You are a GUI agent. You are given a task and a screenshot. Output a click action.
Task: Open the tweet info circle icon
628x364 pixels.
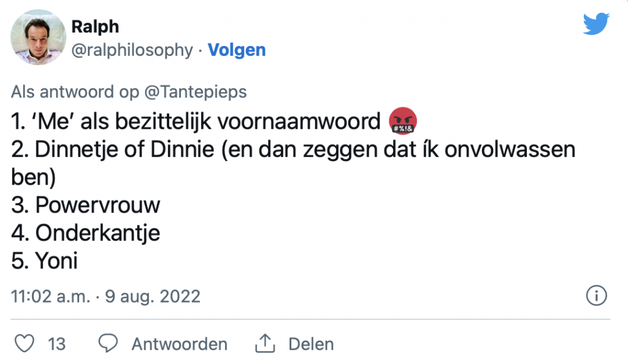tap(596, 296)
